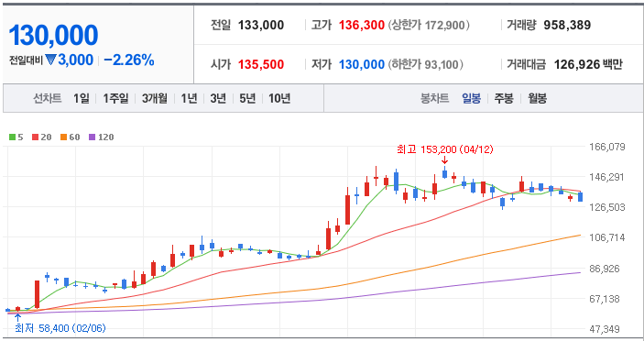The height and width of the screenshot is (341, 644).
Task: Switch to the 5년 chart period
Action: [x=247, y=99]
